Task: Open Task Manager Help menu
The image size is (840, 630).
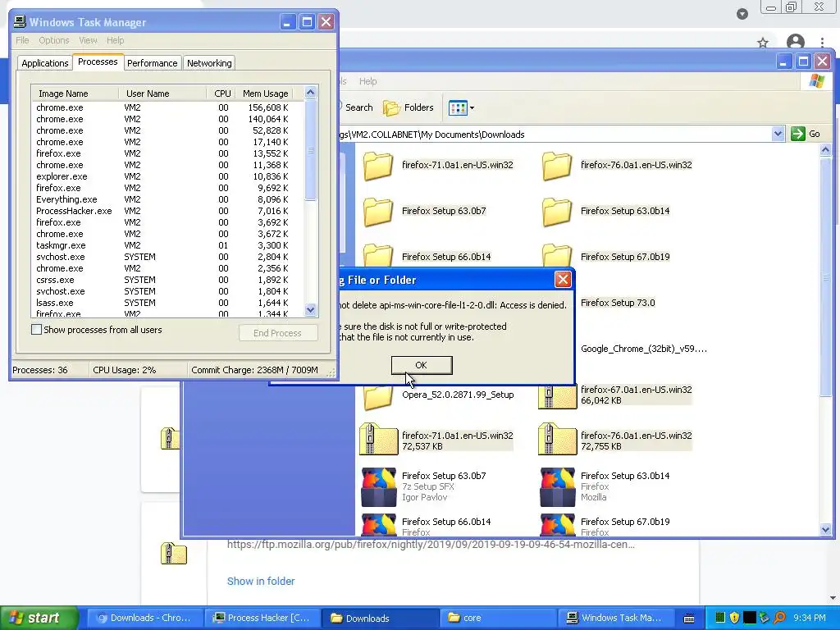Action: tap(115, 40)
